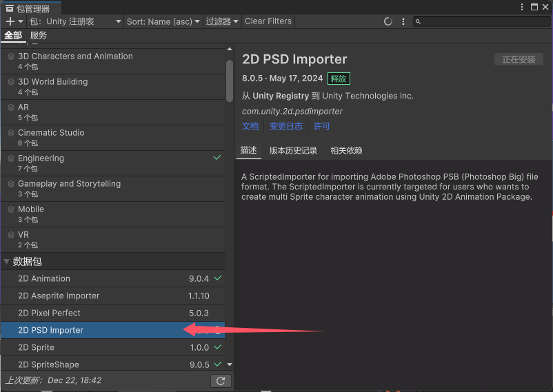Image resolution: width=553 pixels, height=392 pixels.
Task: Open the 过滤器 filter dropdown
Action: (x=222, y=21)
